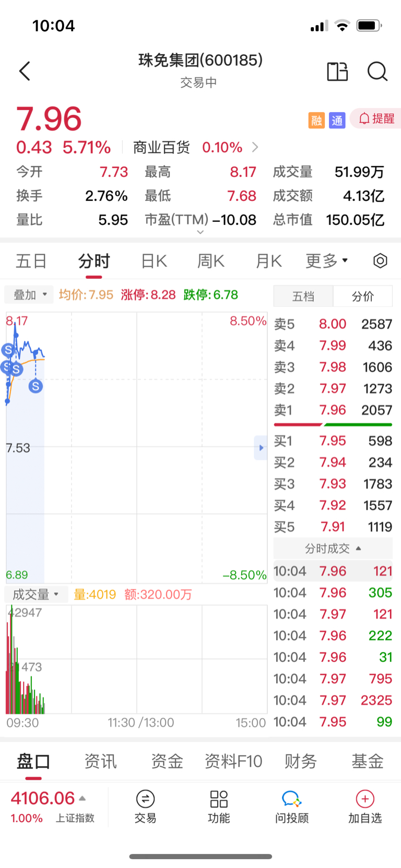
Task: Open the 资金 capital flow tab
Action: point(167,762)
